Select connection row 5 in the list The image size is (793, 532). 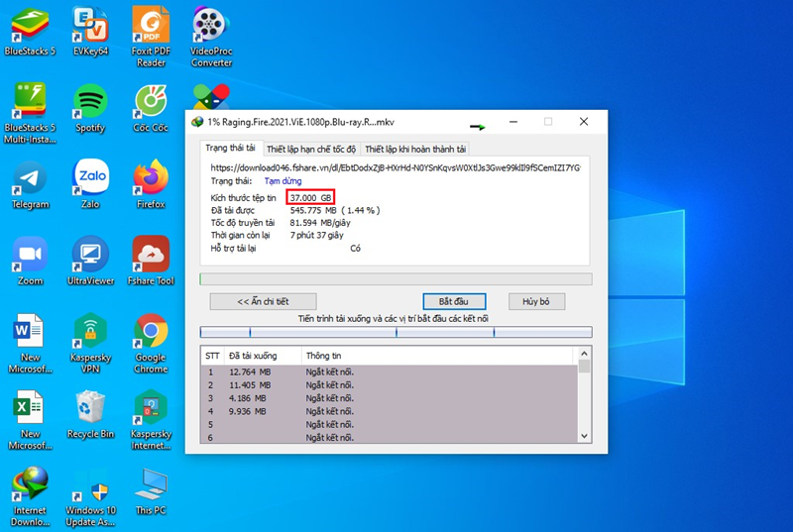point(389,424)
